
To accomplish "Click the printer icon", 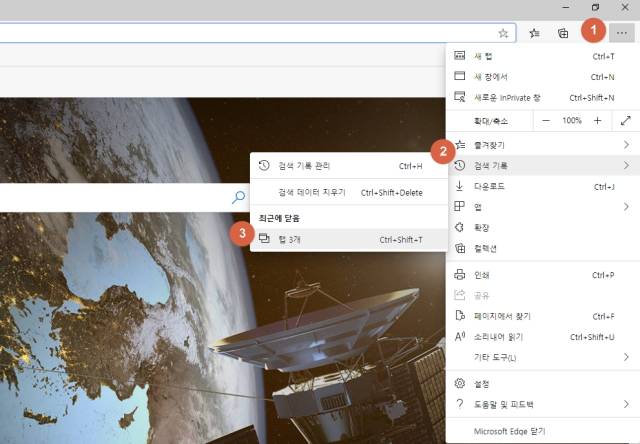I will (460, 275).
